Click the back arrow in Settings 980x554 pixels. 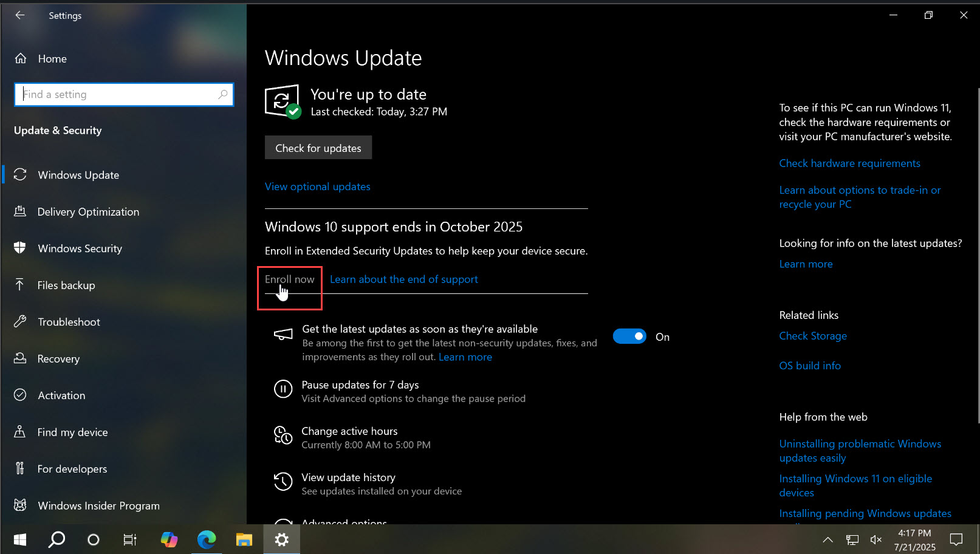[x=20, y=15]
